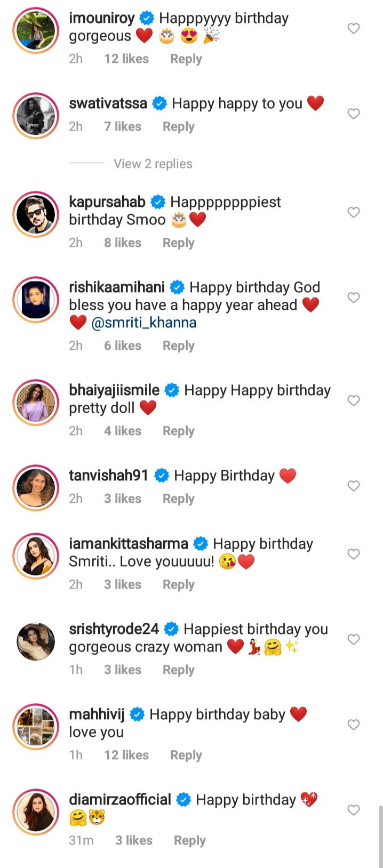Reply to kapursahab's birthday comment

point(178,243)
